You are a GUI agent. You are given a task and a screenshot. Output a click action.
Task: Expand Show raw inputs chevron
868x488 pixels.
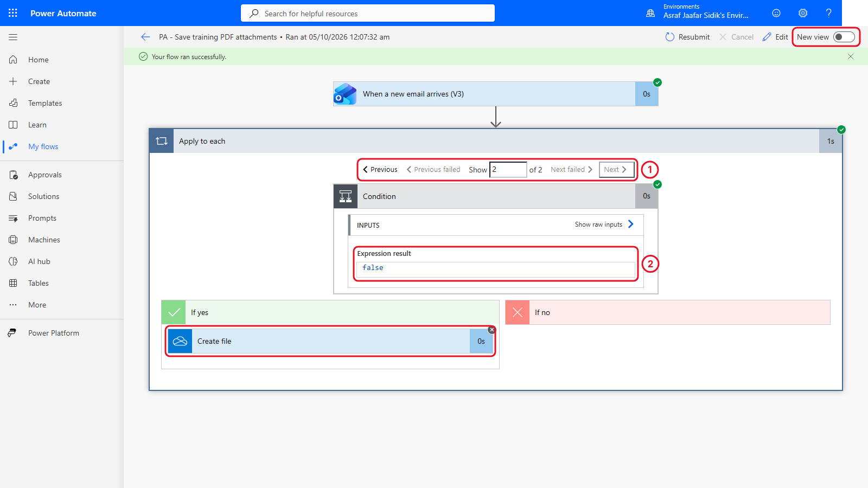tap(630, 224)
